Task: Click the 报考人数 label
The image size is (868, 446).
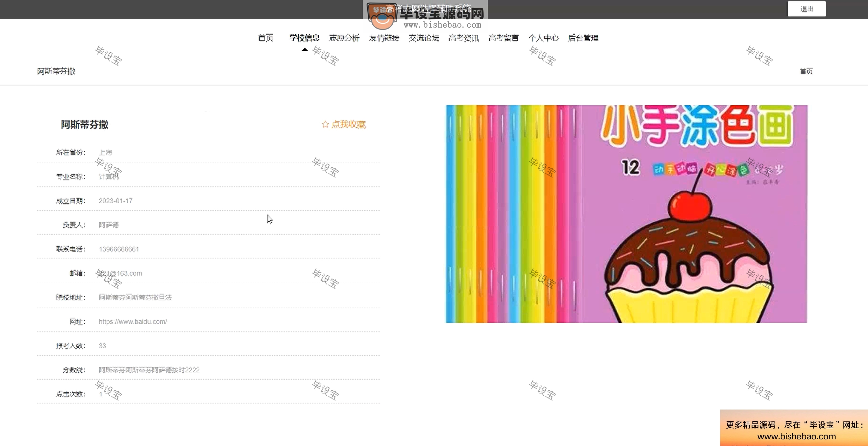Action: [71, 346]
